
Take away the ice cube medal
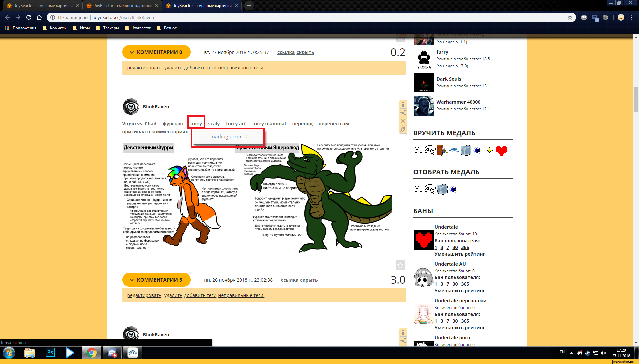pyautogui.click(x=442, y=190)
